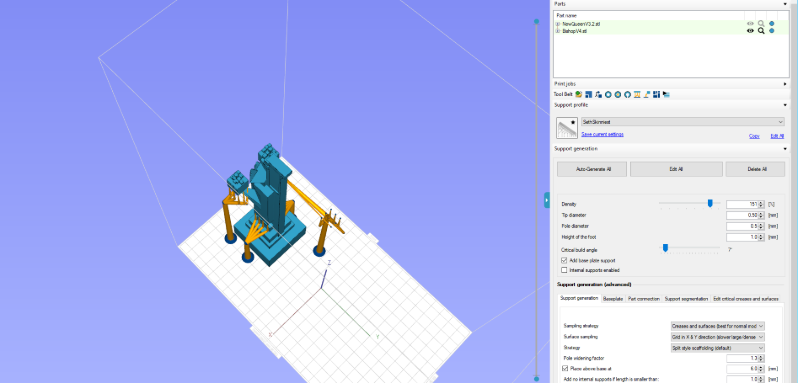The width and height of the screenshot is (798, 383).
Task: Expand the NewQueenV3.2.stl tree item
Action: click(558, 23)
